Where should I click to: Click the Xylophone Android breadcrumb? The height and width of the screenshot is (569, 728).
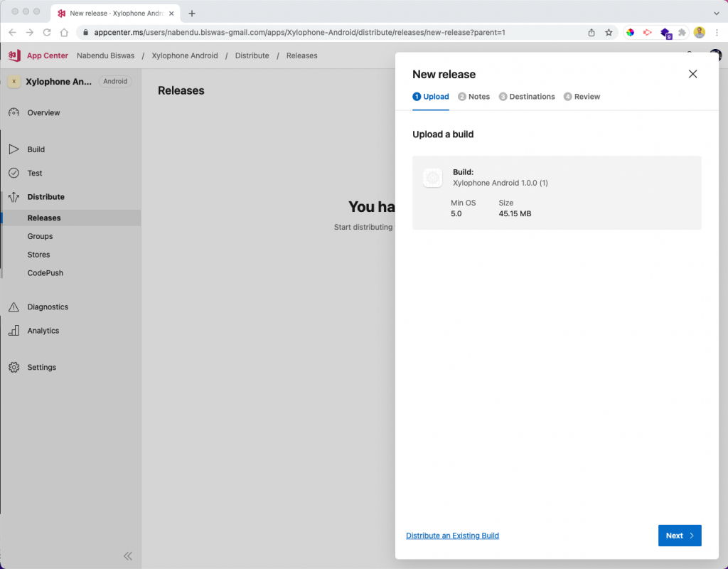[x=185, y=55]
